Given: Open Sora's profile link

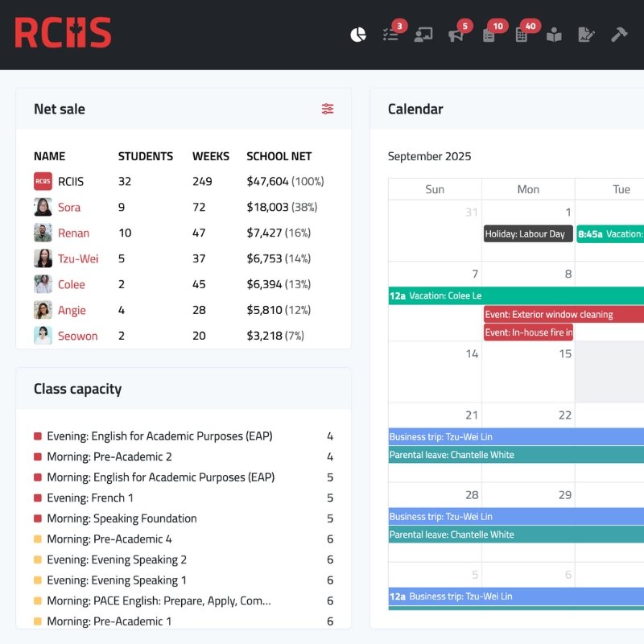Looking at the screenshot, I should click(x=69, y=207).
